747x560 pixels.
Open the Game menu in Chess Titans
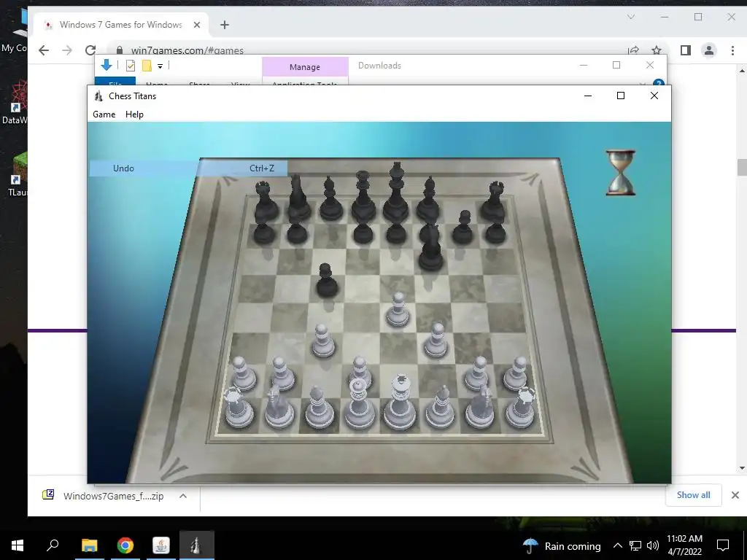click(104, 114)
